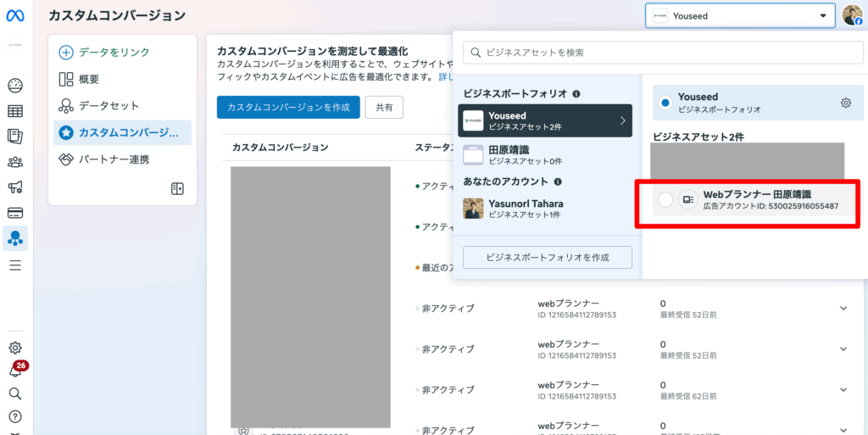Image resolution: width=868 pixels, height=435 pixels.
Task: Select Events Manager icon in sidebar
Action: (x=15, y=238)
